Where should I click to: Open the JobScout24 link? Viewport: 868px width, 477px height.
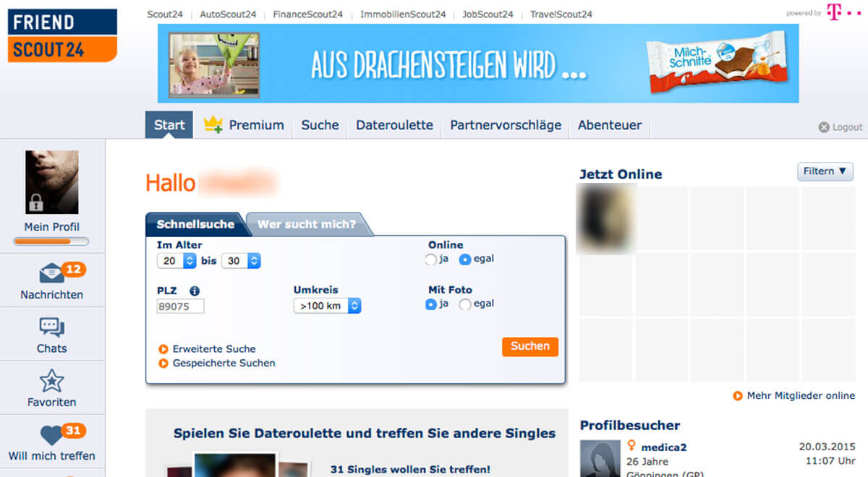[488, 14]
